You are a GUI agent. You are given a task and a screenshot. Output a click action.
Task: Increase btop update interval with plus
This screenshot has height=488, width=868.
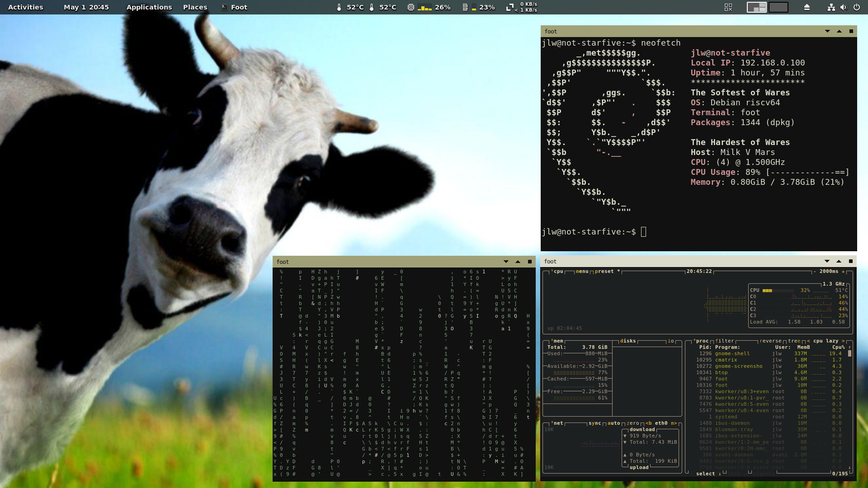pyautogui.click(x=843, y=272)
